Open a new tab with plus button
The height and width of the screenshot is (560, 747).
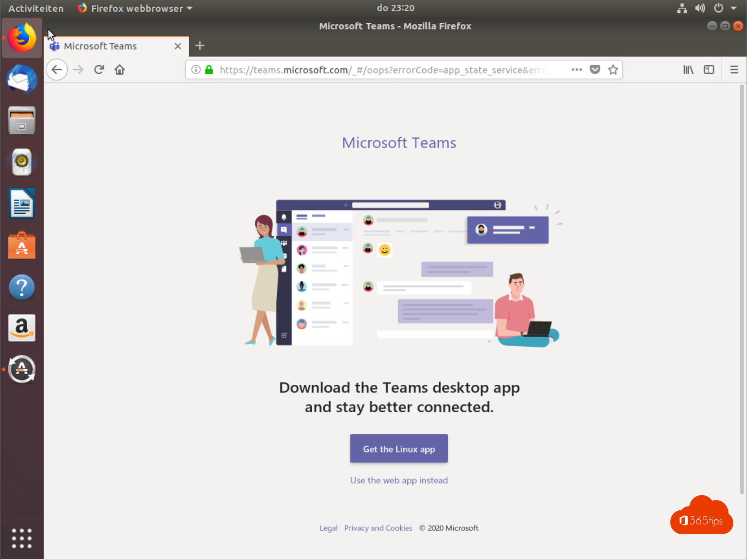199,46
